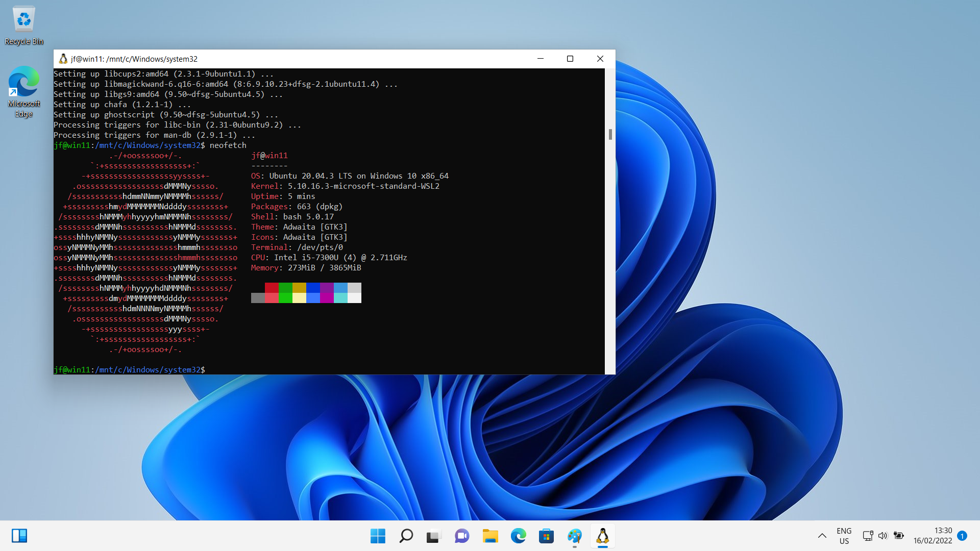Image resolution: width=980 pixels, height=551 pixels.
Task: Select the WSL penguin taskbar icon
Action: (x=602, y=536)
